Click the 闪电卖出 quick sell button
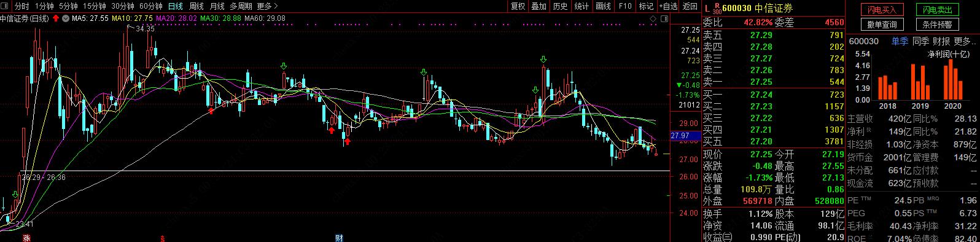The image size is (980, 242). pyautogui.click(x=937, y=10)
